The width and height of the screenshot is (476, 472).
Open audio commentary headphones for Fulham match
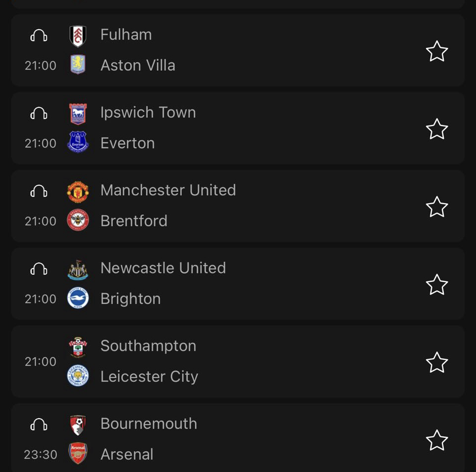[39, 35]
